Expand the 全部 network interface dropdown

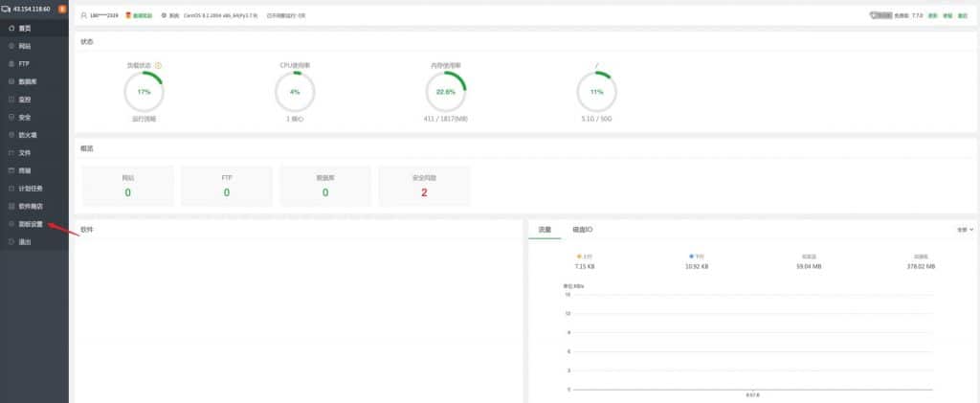coord(965,230)
